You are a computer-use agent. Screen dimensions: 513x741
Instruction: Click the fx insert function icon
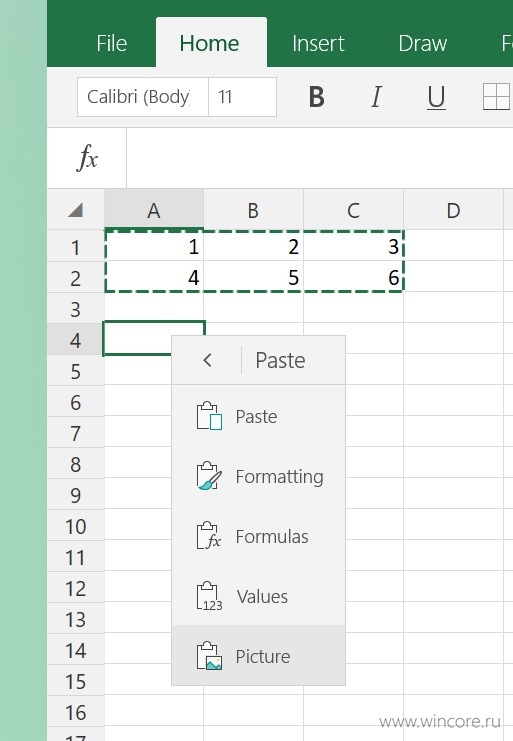(87, 158)
